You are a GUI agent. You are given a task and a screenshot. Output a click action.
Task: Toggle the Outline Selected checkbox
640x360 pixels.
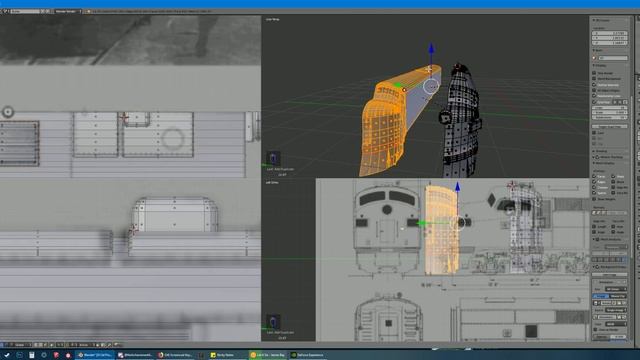pos(595,85)
